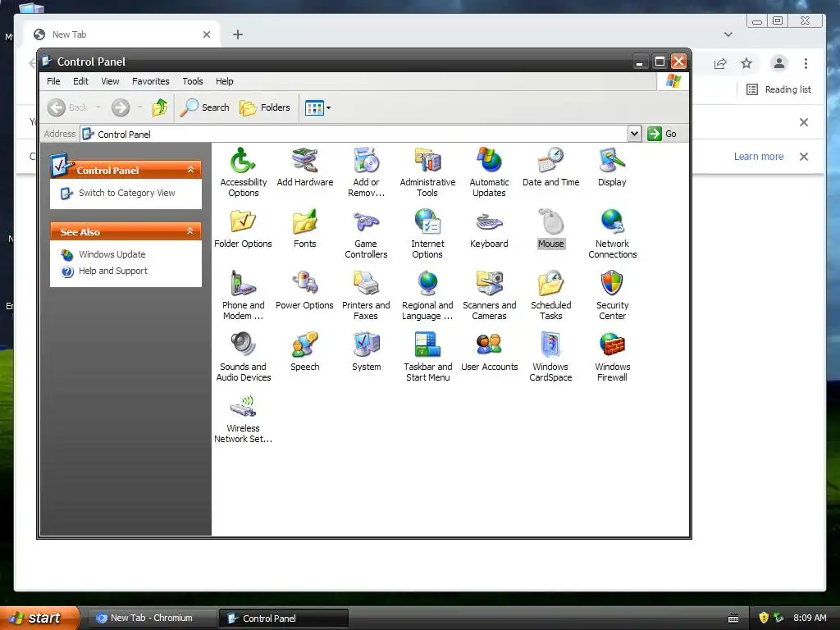The width and height of the screenshot is (840, 630).
Task: Open the File menu
Action: tap(53, 81)
